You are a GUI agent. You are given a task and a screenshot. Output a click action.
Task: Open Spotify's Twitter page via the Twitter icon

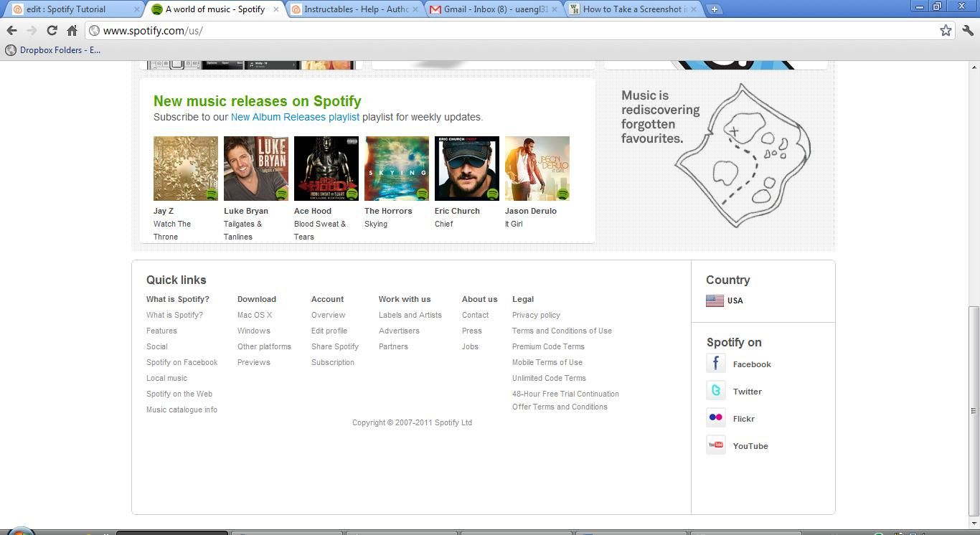[715, 391]
